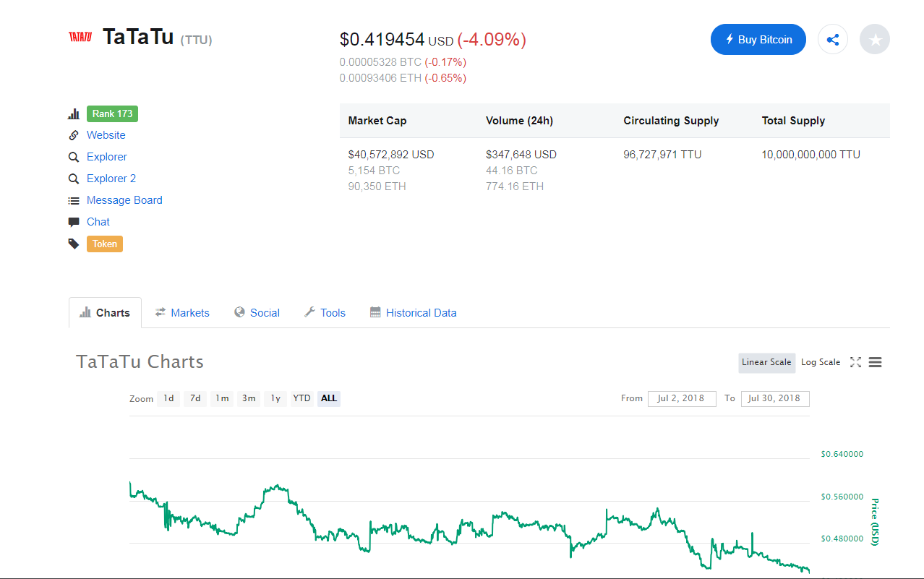Click the magnifier icon next to Explorer
The width and height of the screenshot is (924, 579).
(x=74, y=157)
